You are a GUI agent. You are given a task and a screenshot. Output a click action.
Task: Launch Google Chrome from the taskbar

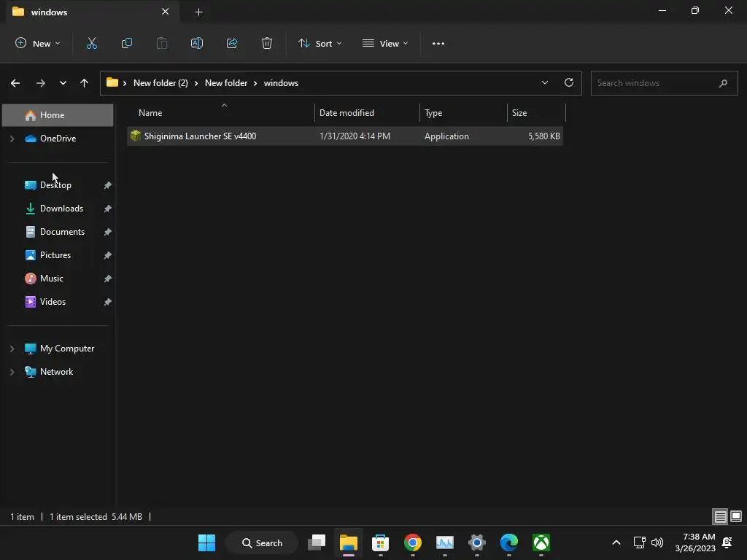click(x=413, y=542)
